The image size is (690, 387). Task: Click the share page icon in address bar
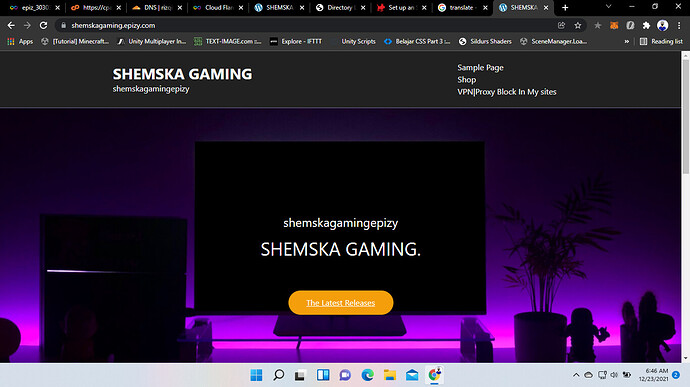(562, 26)
